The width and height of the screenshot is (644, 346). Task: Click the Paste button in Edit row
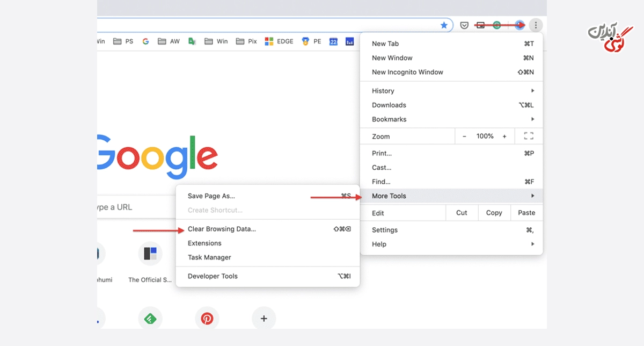point(526,213)
